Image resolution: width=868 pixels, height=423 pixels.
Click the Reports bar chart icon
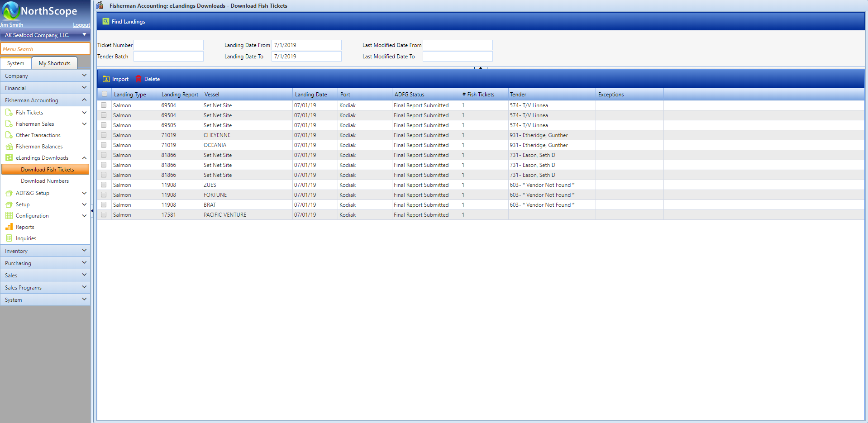tap(9, 227)
